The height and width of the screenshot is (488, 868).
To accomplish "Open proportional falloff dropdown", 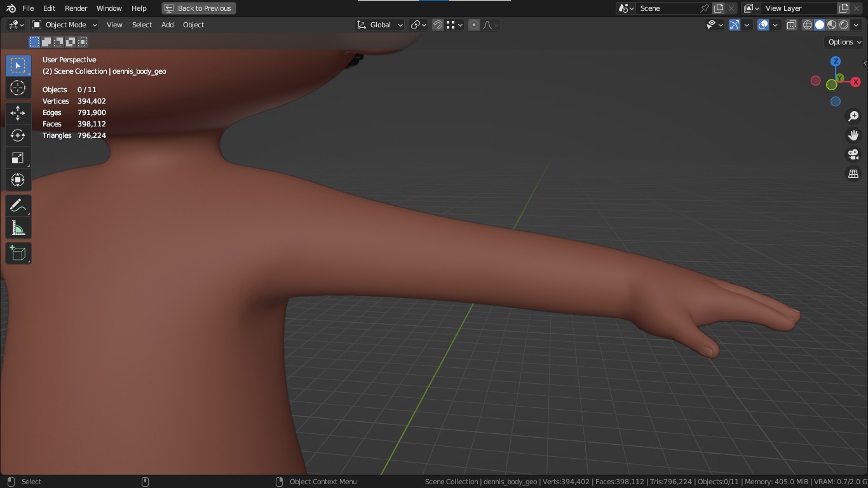I will (x=491, y=25).
